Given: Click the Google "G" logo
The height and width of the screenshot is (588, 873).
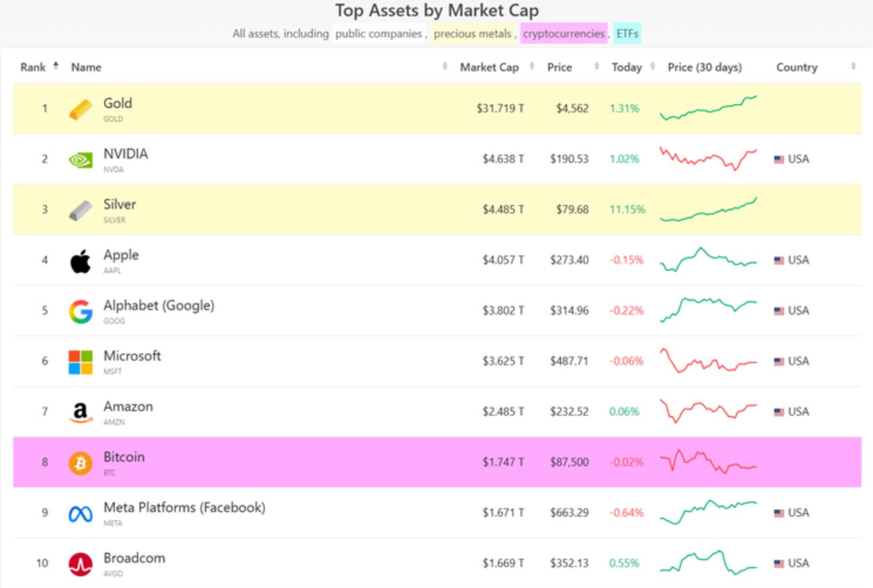Looking at the screenshot, I should coord(81,310).
